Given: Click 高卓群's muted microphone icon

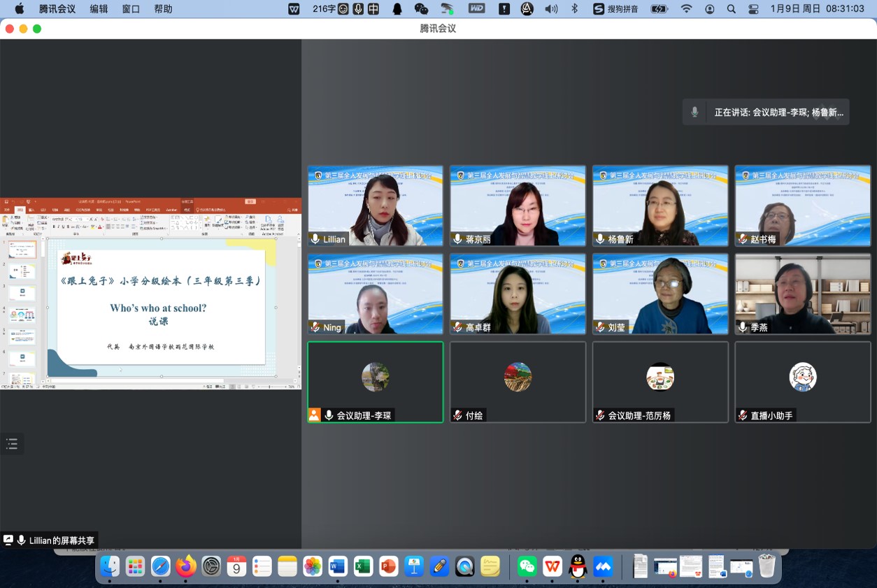Looking at the screenshot, I should tap(458, 327).
